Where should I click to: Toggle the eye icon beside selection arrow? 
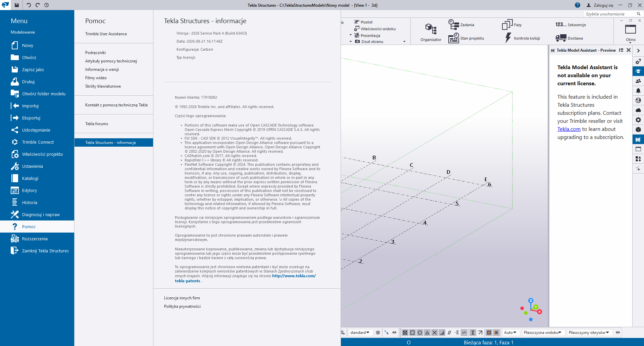(394, 333)
